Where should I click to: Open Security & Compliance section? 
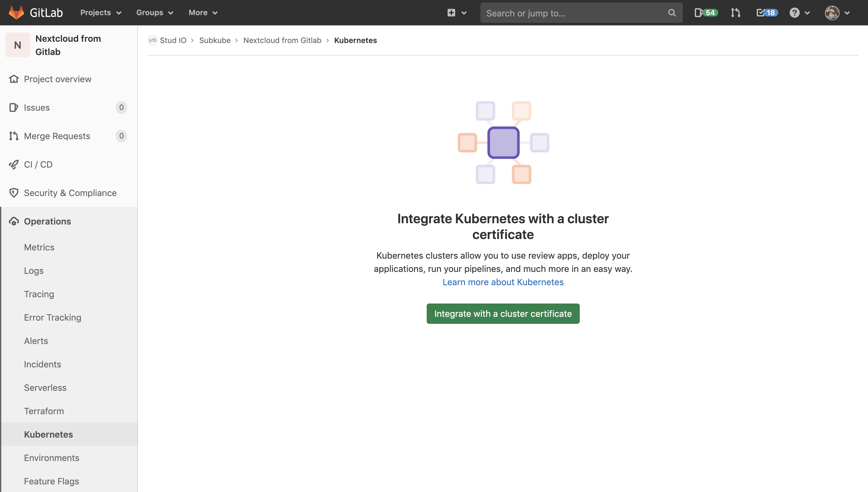point(70,193)
